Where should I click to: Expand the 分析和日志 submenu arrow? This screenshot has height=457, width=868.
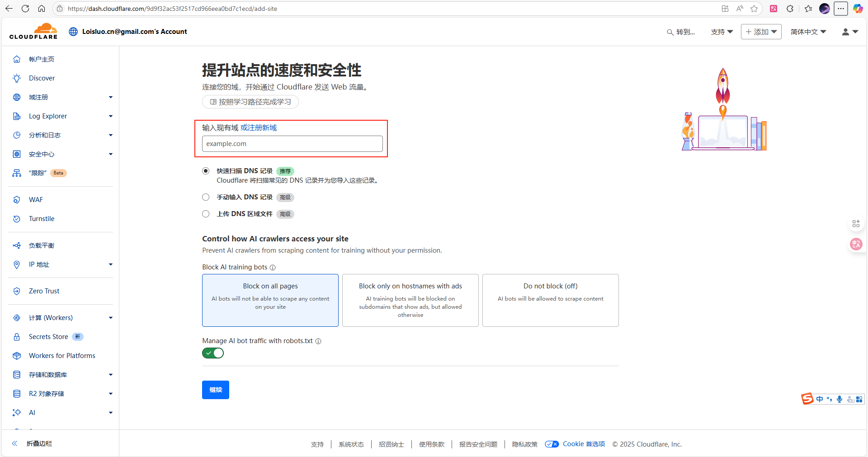(x=111, y=135)
